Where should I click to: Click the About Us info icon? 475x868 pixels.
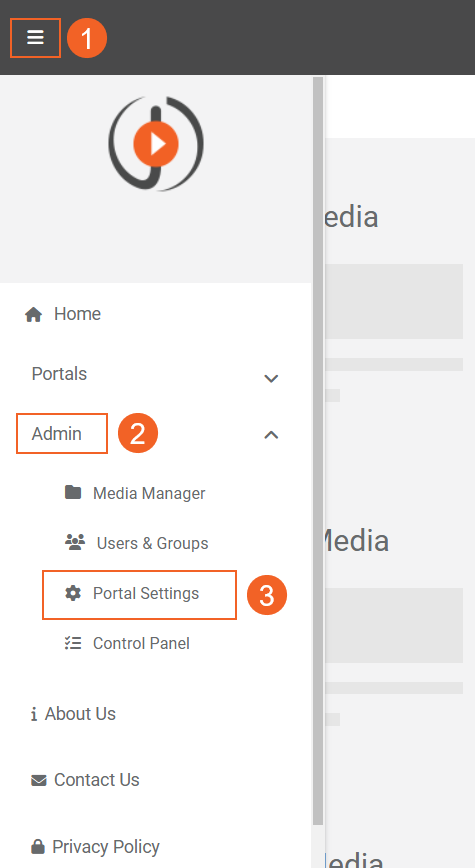click(x=34, y=714)
